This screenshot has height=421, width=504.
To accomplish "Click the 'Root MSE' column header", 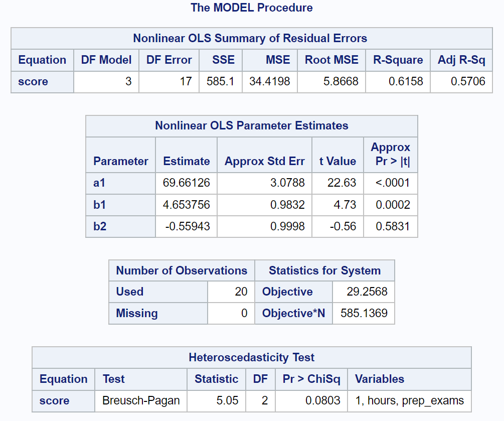I will [x=331, y=60].
